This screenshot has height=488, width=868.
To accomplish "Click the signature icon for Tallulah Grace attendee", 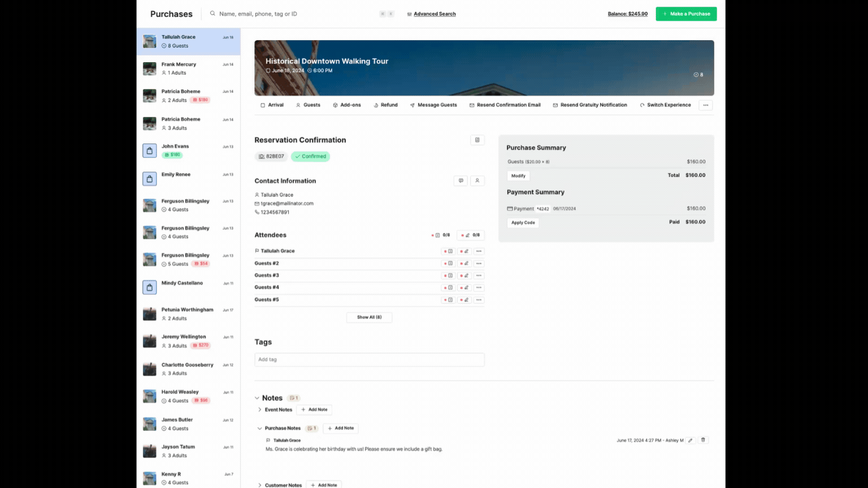I will (465, 251).
